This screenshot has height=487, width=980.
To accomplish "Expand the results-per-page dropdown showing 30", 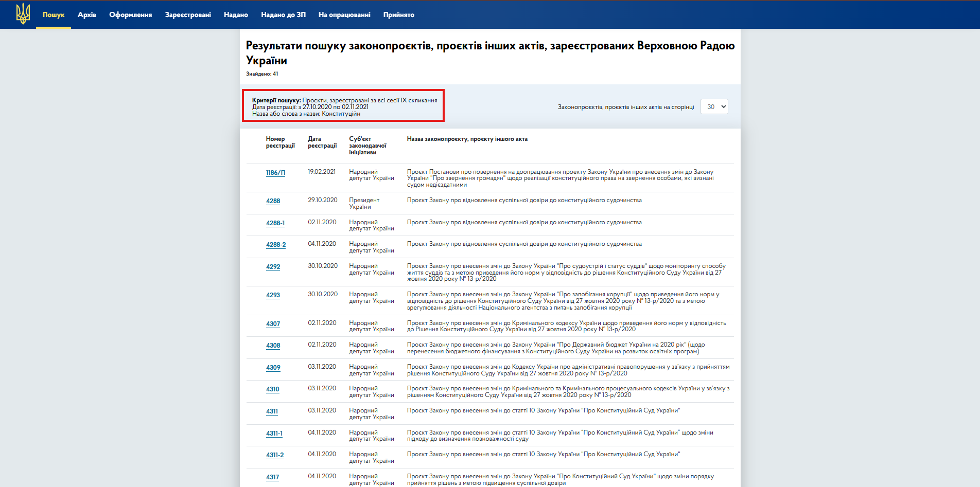I will pos(714,106).
